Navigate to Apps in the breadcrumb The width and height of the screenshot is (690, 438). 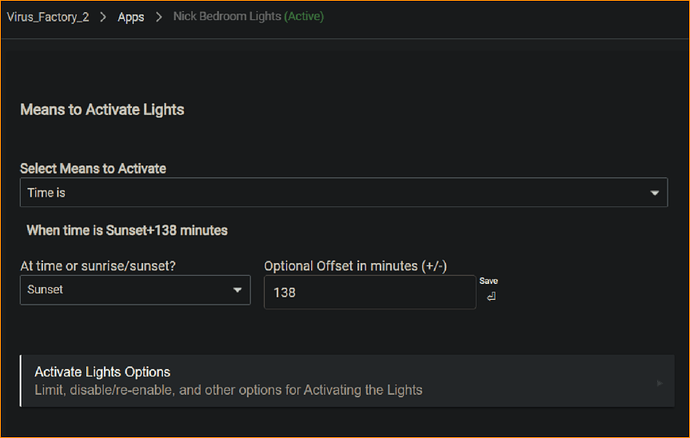[131, 18]
